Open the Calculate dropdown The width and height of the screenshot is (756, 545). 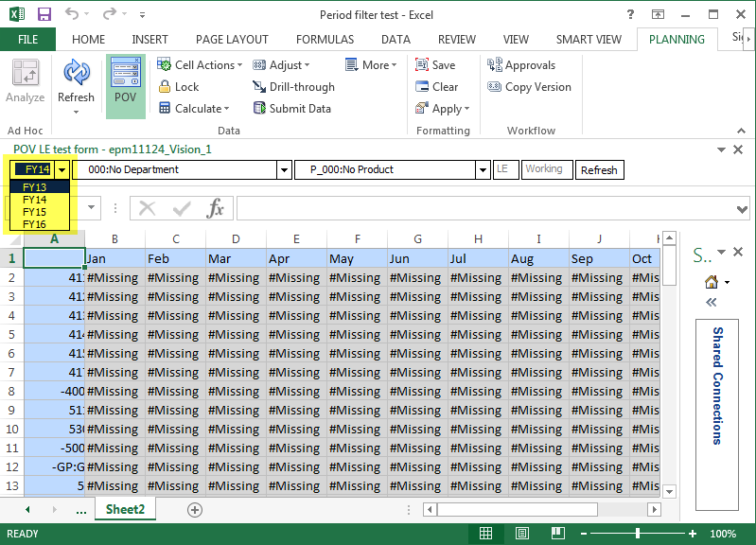194,109
